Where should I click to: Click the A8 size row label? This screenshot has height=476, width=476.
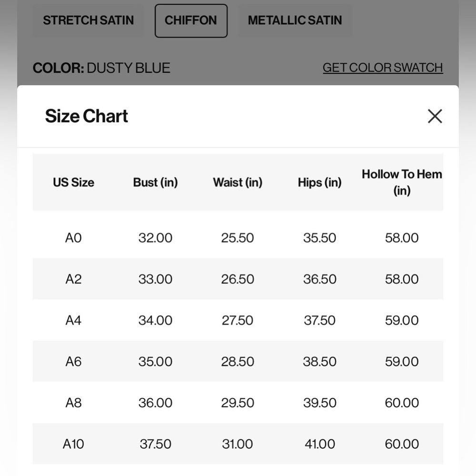(x=73, y=403)
